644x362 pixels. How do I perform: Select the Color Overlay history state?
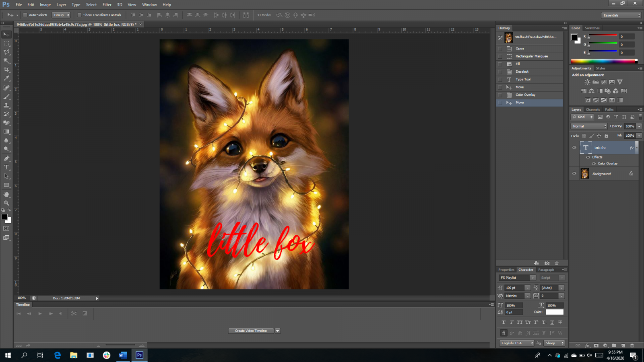pyautogui.click(x=525, y=95)
